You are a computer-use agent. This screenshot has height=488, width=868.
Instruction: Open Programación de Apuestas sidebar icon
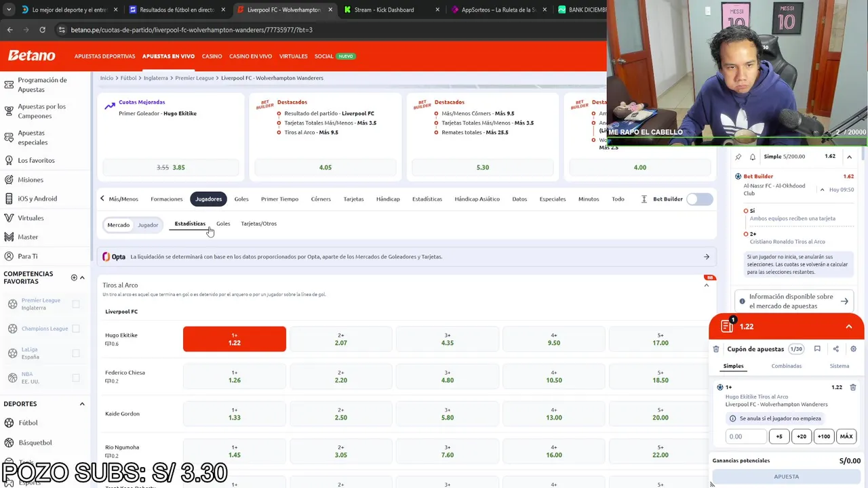9,85
